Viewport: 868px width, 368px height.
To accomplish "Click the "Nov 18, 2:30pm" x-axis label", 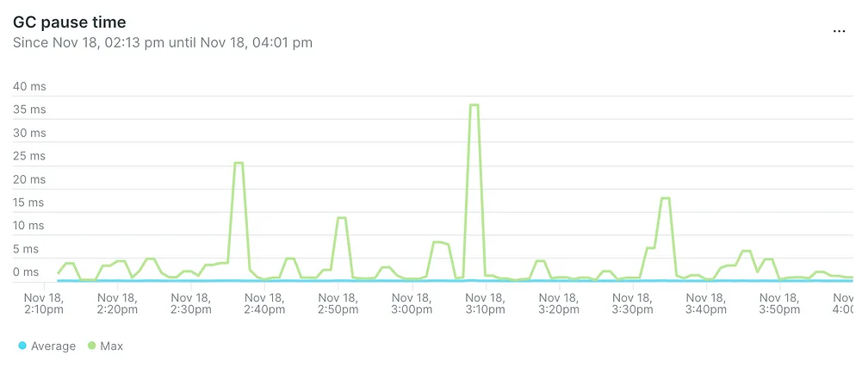I will tap(191, 303).
